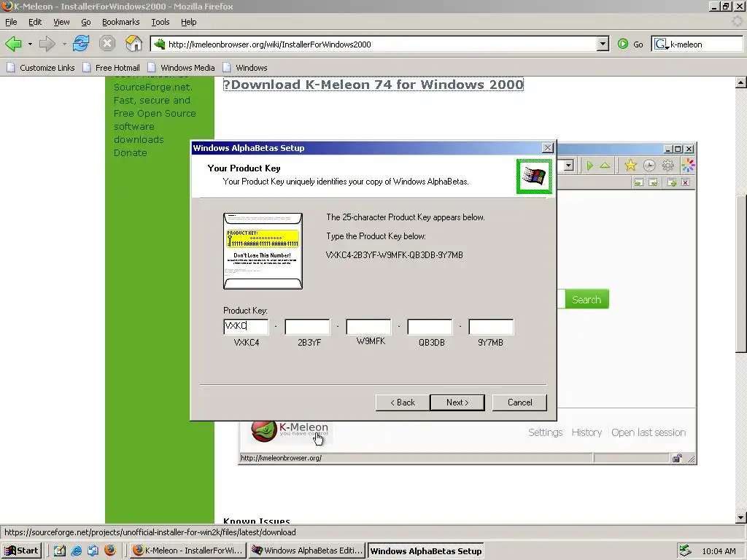Open the Windows Media bookmark
Image resolution: width=747 pixels, height=560 pixels.
tap(182, 68)
